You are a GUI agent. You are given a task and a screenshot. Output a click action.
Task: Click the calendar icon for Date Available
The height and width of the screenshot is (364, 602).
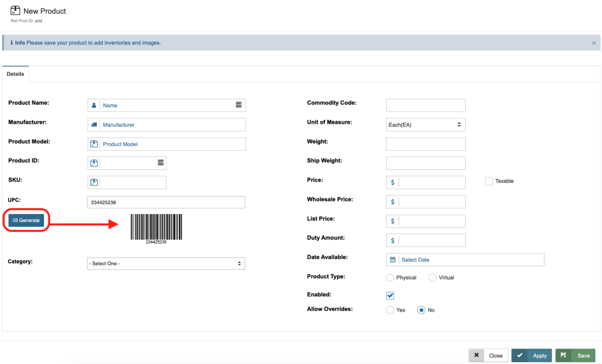pos(393,260)
